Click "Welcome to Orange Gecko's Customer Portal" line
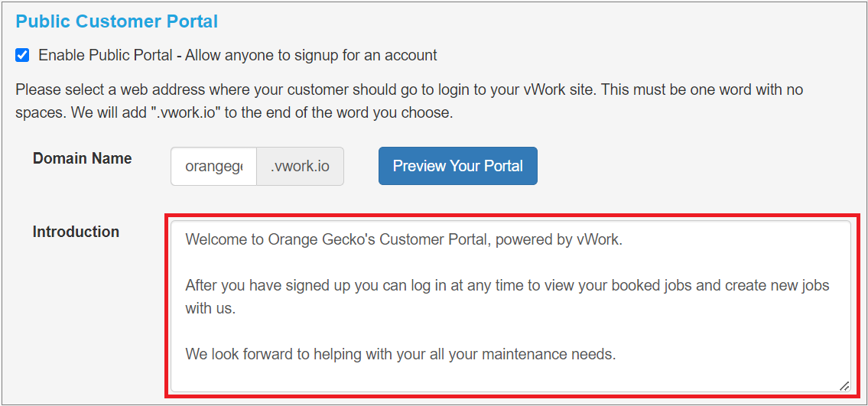 point(404,239)
